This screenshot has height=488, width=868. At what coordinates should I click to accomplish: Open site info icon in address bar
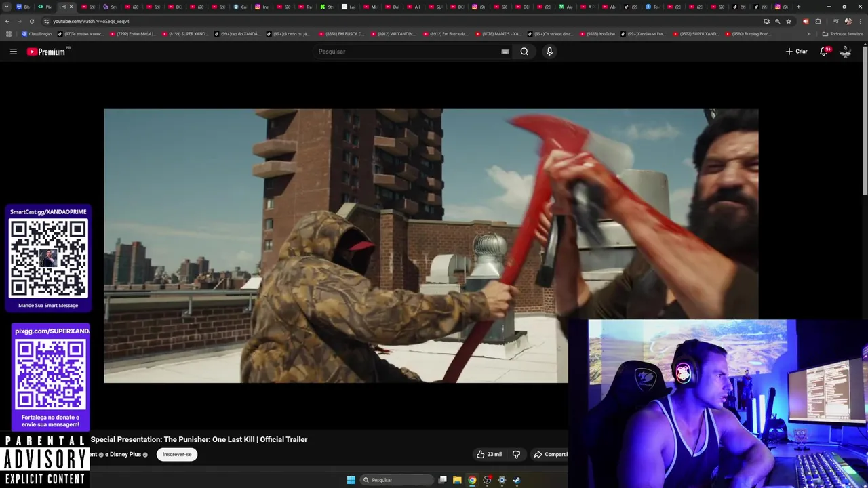[x=46, y=21]
